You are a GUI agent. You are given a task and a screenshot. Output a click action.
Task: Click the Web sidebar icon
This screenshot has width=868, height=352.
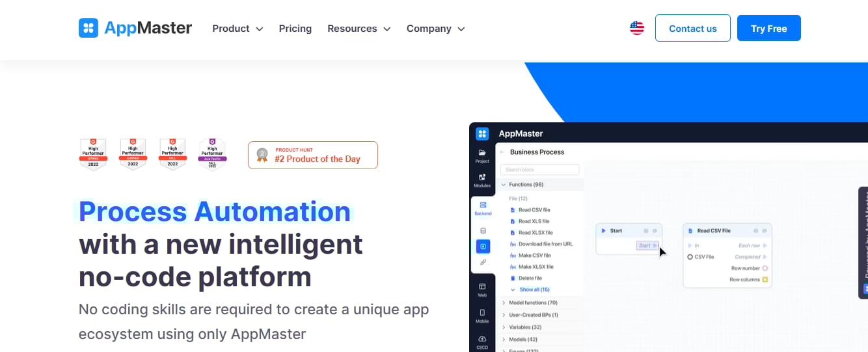[482, 286]
